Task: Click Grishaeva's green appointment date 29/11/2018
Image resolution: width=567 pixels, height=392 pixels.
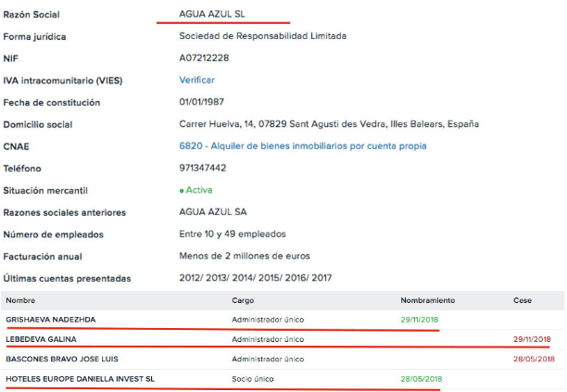Action: coord(422,320)
